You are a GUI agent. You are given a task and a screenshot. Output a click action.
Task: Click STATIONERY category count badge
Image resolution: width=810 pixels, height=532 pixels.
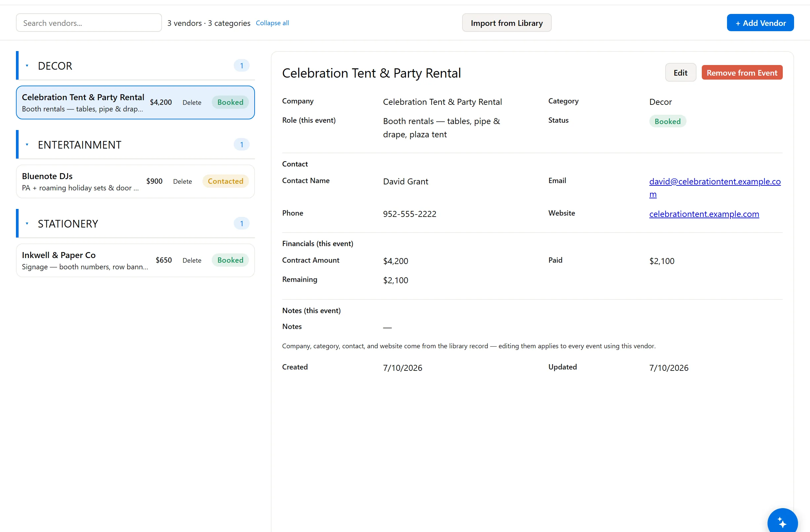pos(242,223)
